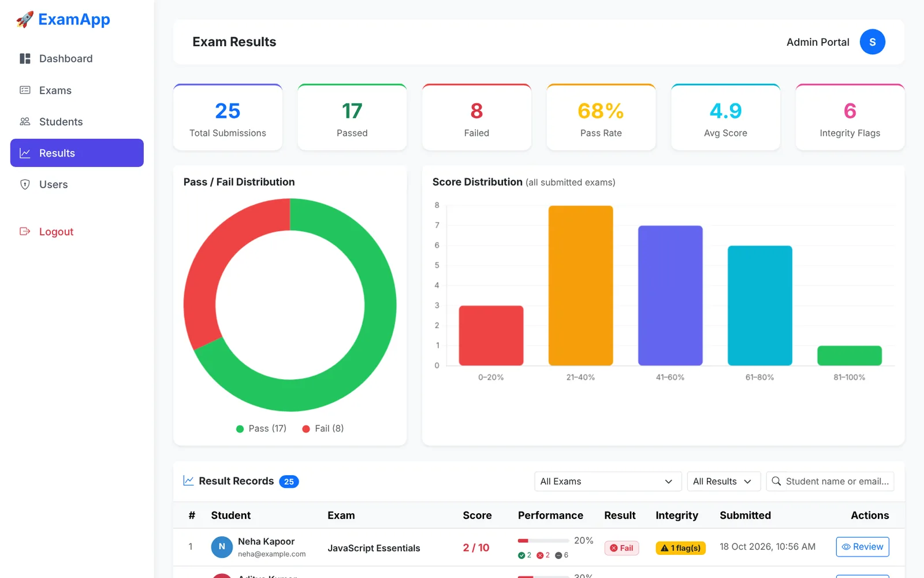Screen dimensions: 924x578
Task: Click the green Pass legend dot
Action: 240,429
